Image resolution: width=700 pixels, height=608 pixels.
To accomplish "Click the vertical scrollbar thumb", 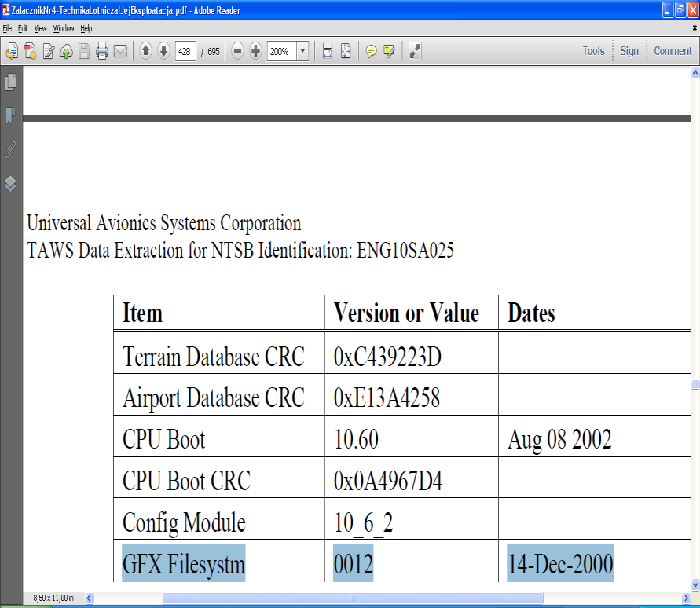I will tap(695, 384).
